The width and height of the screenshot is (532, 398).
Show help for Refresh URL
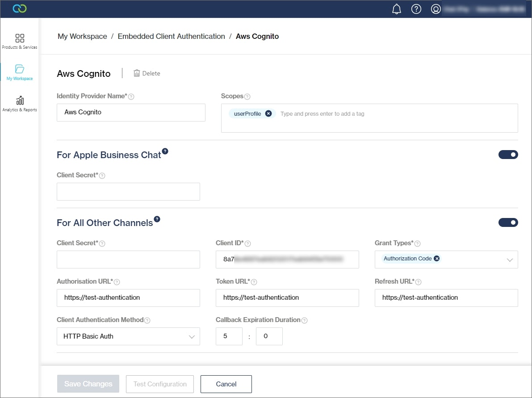(419, 282)
